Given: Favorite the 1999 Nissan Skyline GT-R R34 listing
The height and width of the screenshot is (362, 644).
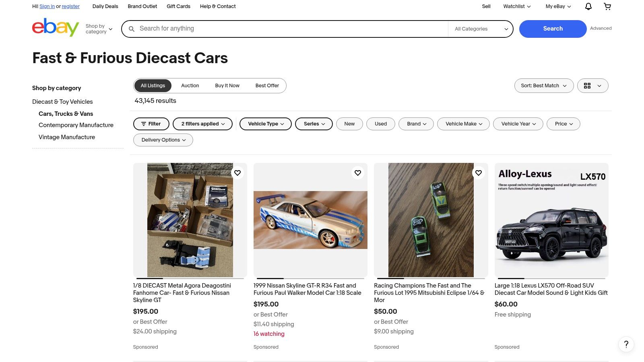Looking at the screenshot, I should tap(358, 173).
